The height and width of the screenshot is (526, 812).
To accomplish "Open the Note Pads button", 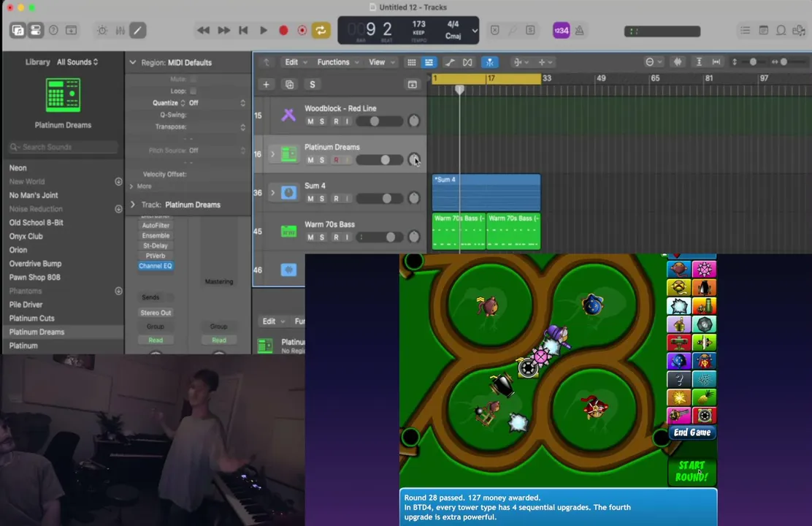I will pyautogui.click(x=763, y=31).
